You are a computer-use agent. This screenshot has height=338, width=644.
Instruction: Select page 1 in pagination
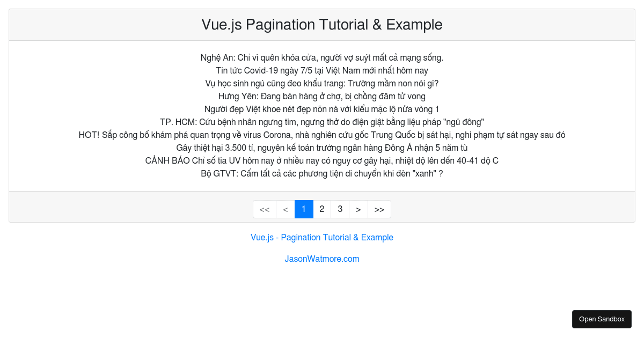(x=304, y=209)
